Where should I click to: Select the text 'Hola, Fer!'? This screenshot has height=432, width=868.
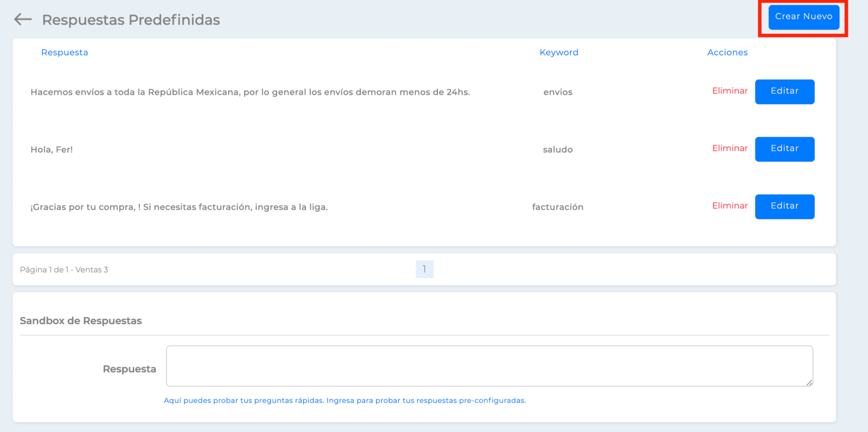[x=52, y=150]
